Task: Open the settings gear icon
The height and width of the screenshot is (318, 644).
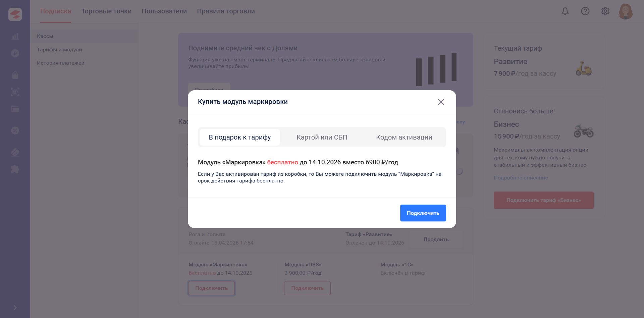Action: [x=605, y=11]
